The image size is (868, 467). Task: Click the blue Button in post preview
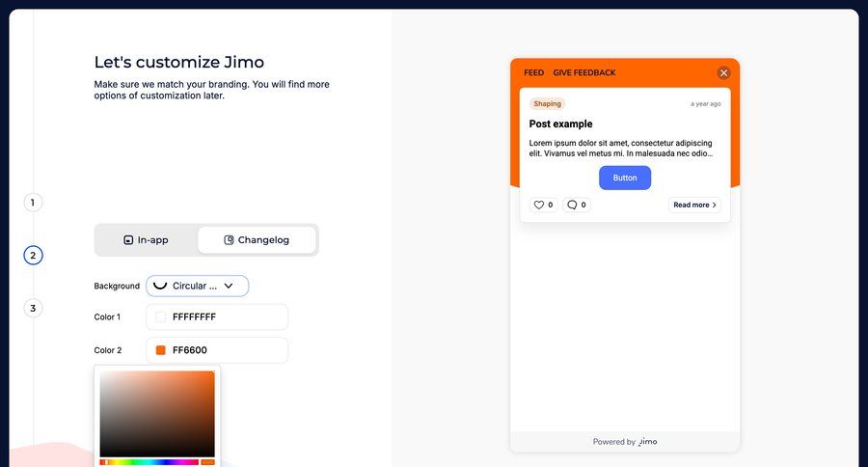point(624,178)
